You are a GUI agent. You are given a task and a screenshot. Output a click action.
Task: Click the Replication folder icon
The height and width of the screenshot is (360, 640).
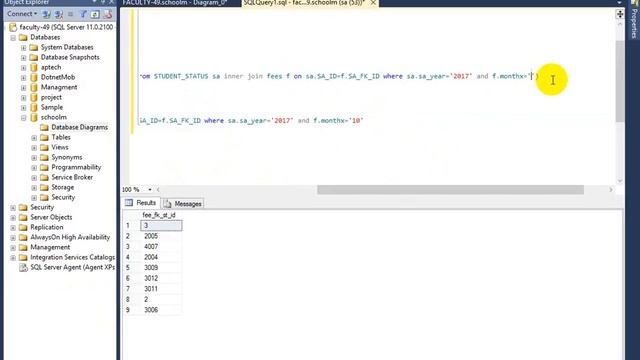23,227
